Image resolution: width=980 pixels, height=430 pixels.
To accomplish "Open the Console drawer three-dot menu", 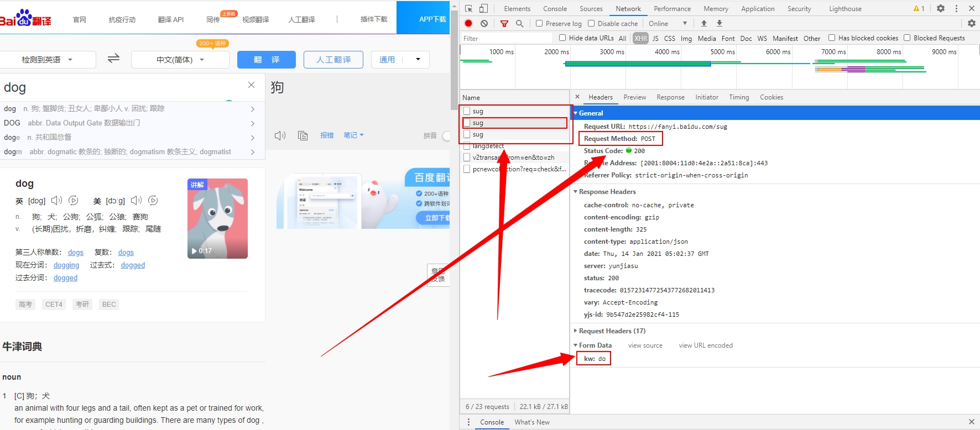I will tap(468, 422).
